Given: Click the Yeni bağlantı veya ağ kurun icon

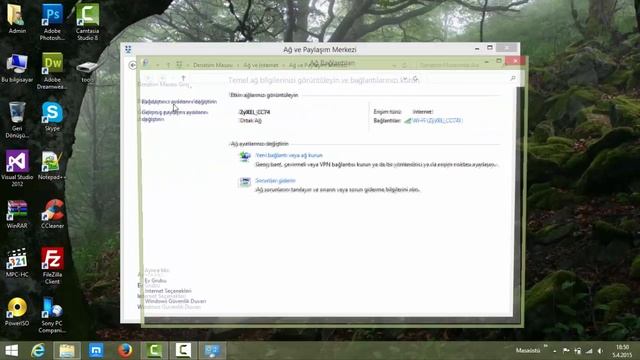Looking at the screenshot, I should [245, 157].
